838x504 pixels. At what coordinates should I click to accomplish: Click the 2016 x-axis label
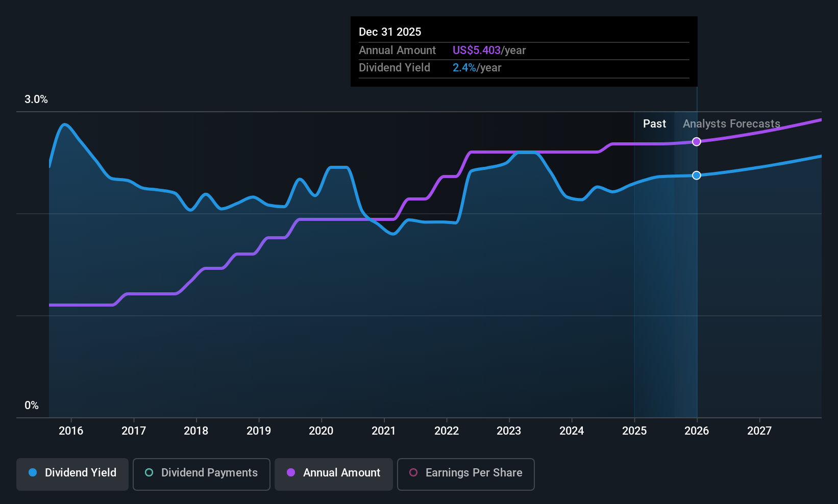pyautogui.click(x=71, y=431)
